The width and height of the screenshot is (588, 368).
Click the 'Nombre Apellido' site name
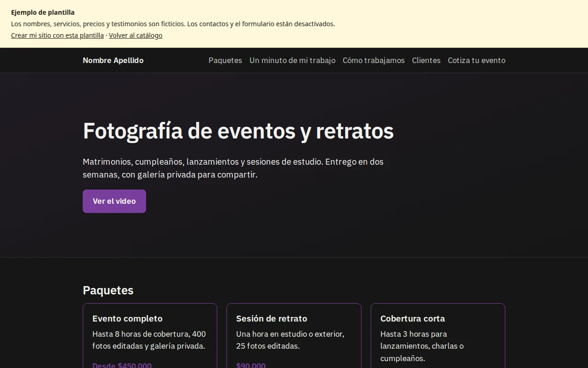click(x=113, y=60)
